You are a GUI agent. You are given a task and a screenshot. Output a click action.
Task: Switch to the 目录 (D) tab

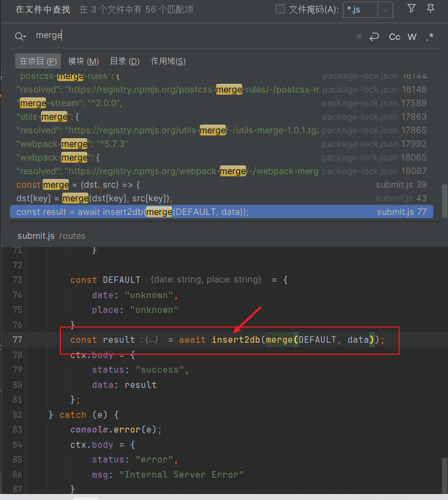[x=125, y=61]
